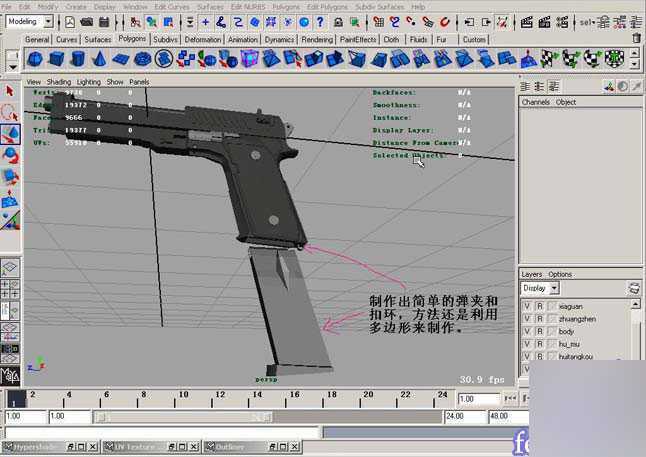
Task: Click Hypershade in the taskbar
Action: 36,447
